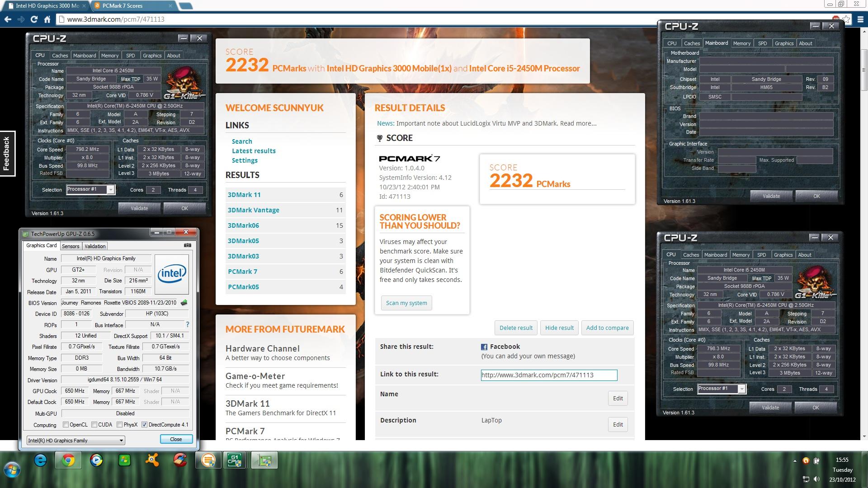This screenshot has height=488, width=868.
Task: Open the Latest results link
Action: coord(254,151)
